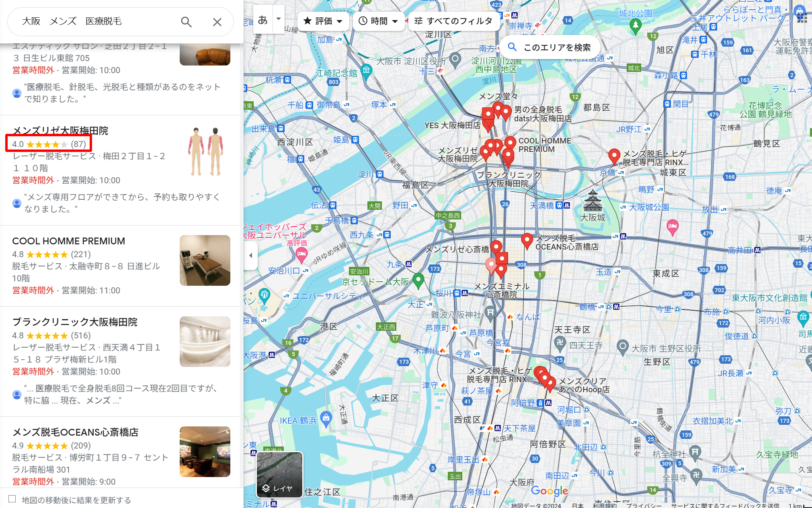Click the 日本 region link at map bottom
Viewport: 812px width, 508px height.
click(x=578, y=505)
